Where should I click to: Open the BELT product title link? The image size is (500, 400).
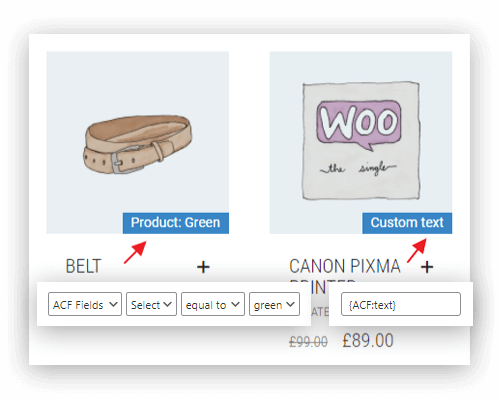point(83,266)
